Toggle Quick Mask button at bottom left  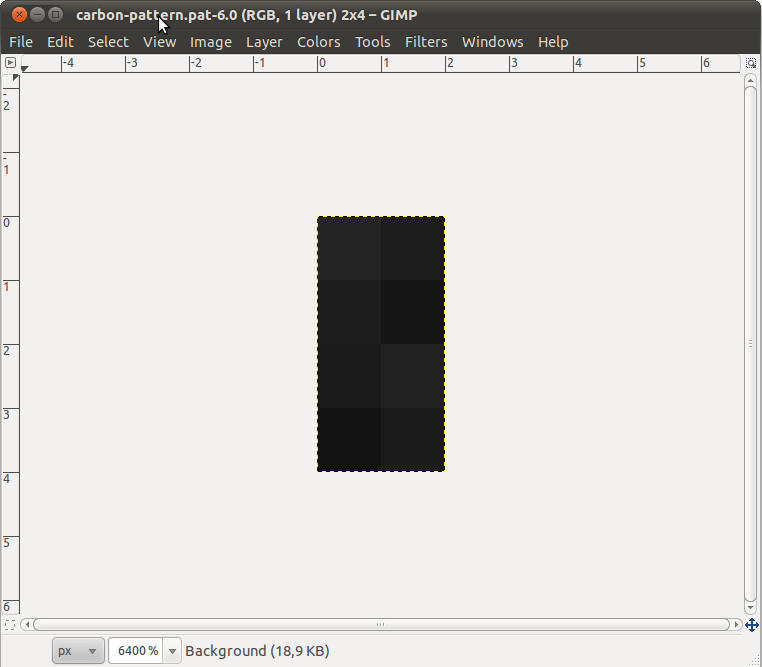pyautogui.click(x=10, y=625)
